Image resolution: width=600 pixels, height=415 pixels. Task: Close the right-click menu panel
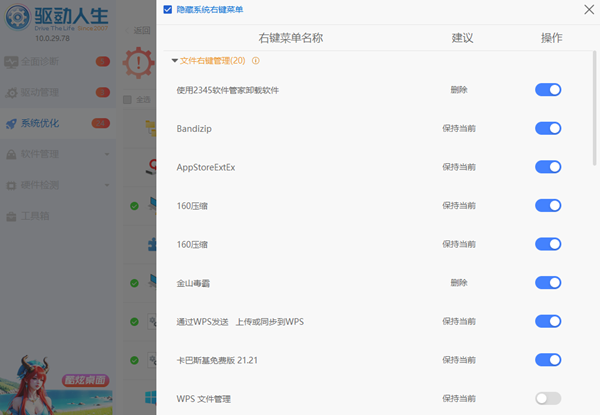[589, 10]
